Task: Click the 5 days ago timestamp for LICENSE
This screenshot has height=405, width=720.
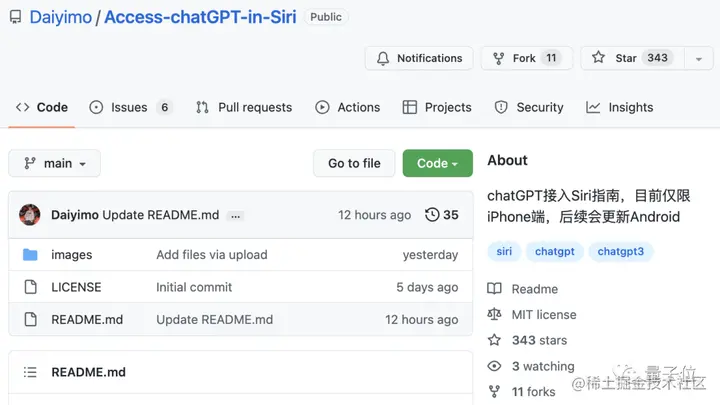Action: point(427,287)
